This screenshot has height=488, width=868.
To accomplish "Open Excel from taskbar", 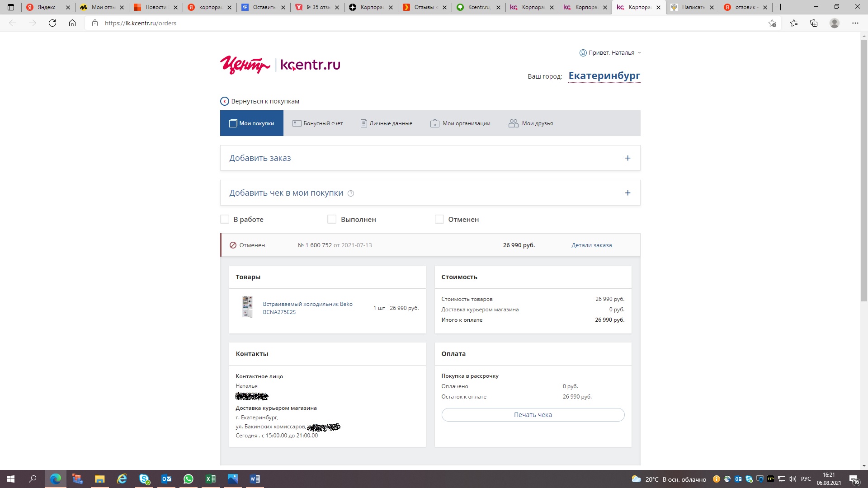I will 211,479.
